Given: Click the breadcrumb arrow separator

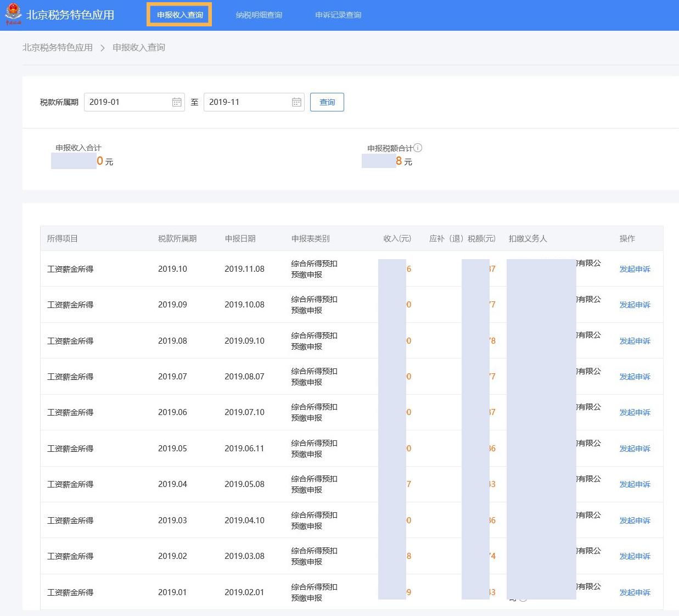Looking at the screenshot, I should pyautogui.click(x=103, y=48).
